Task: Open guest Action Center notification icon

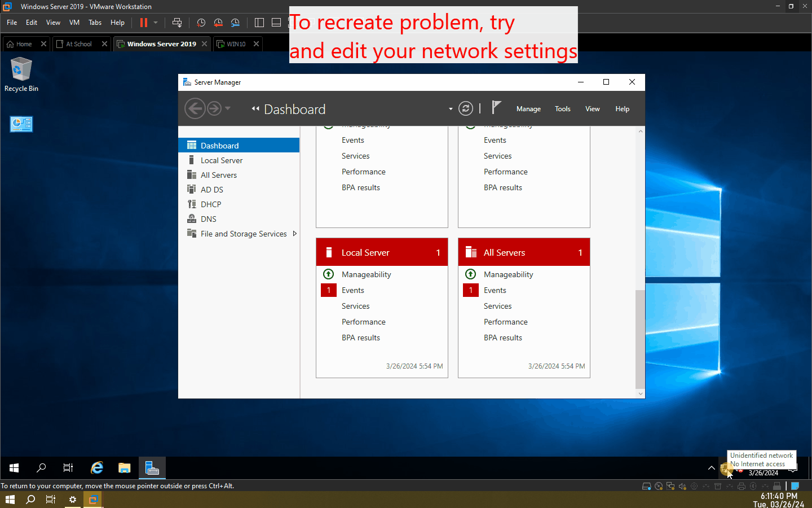Action: (x=793, y=468)
